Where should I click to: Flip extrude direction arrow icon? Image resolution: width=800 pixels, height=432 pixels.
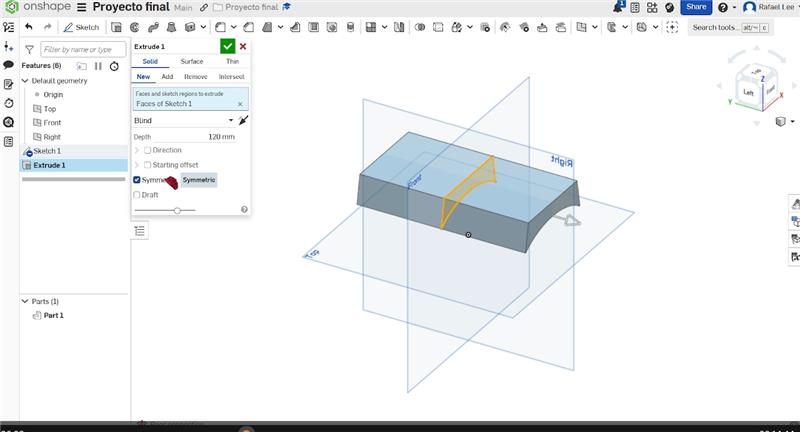pos(243,120)
